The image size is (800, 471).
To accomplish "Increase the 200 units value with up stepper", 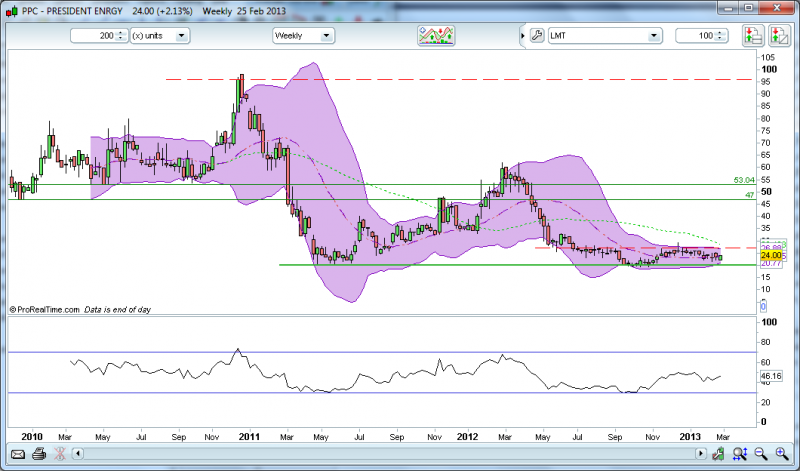I will (121, 33).
